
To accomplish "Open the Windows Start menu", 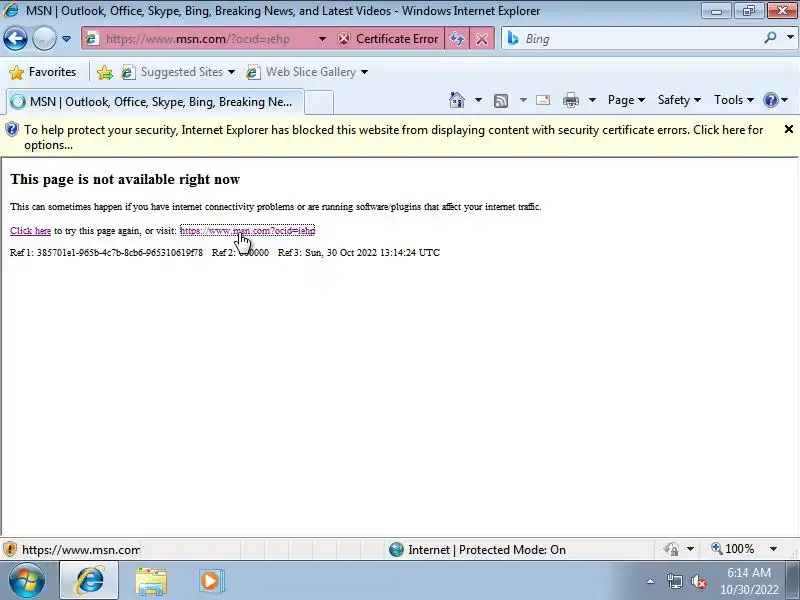I will pyautogui.click(x=27, y=580).
